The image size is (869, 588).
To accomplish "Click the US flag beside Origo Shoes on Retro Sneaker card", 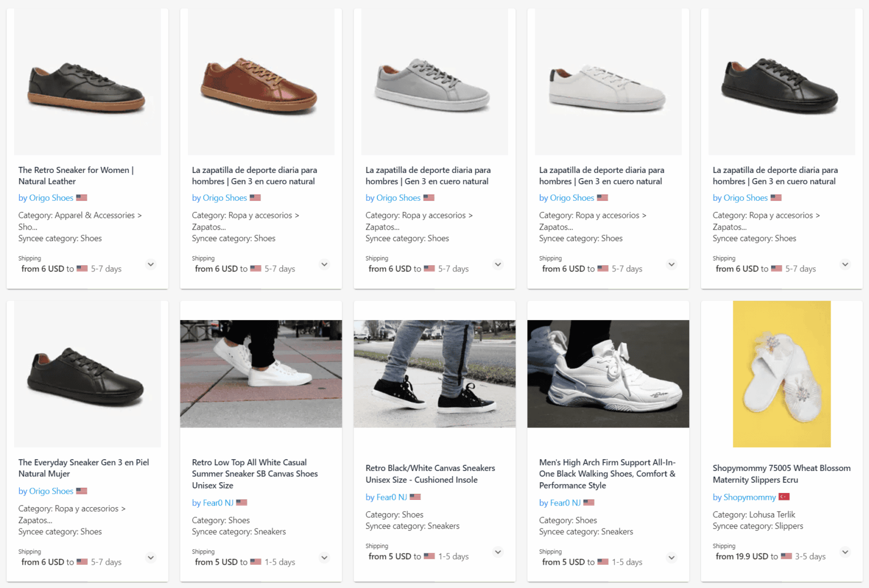I will coord(81,197).
